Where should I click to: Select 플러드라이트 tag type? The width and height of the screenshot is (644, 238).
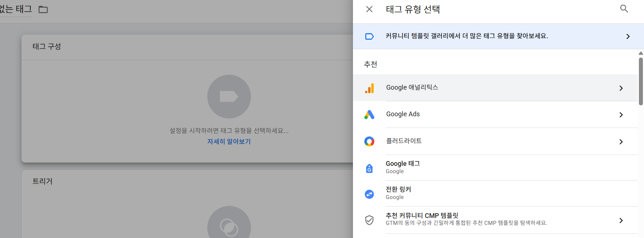pyautogui.click(x=495, y=141)
